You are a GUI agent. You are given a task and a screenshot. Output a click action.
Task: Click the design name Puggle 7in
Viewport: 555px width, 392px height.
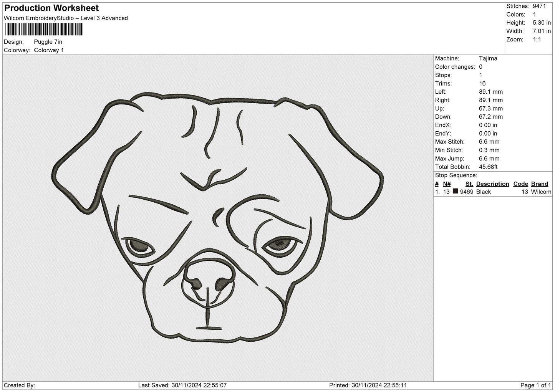click(48, 42)
